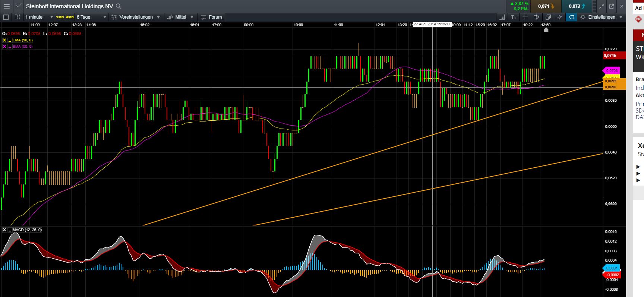Click the 22 Aug. 2019 15:39:00 crosshair date label
This screenshot has width=644, height=297.
click(x=432, y=24)
